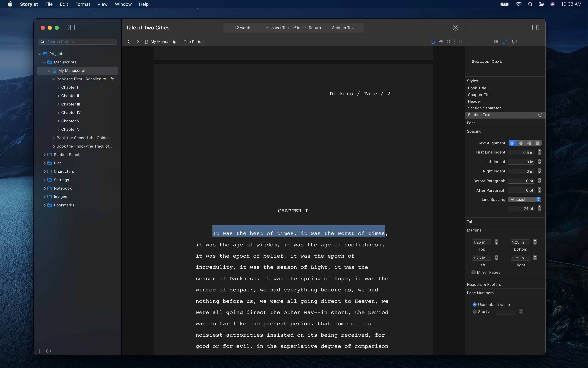Open the View menu
Viewport: 588px width, 368px height.
(102, 4)
